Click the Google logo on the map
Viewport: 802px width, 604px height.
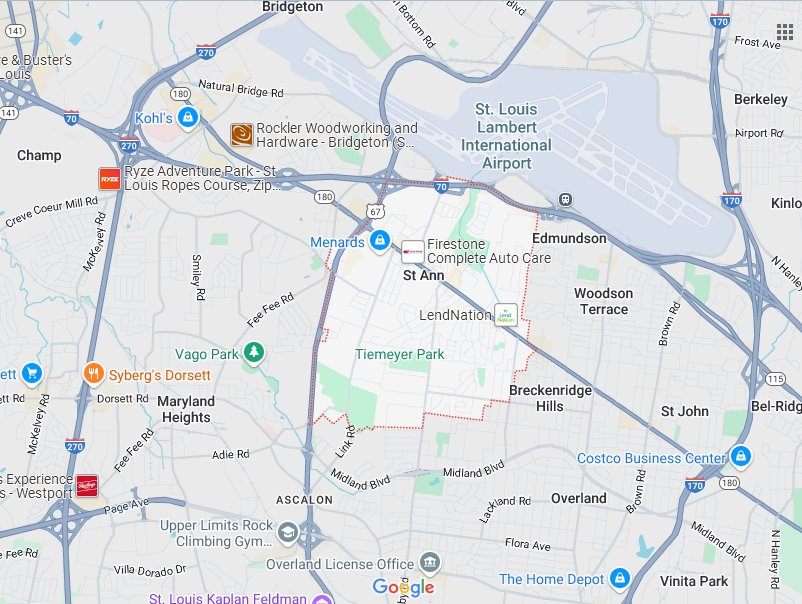[x=404, y=587]
